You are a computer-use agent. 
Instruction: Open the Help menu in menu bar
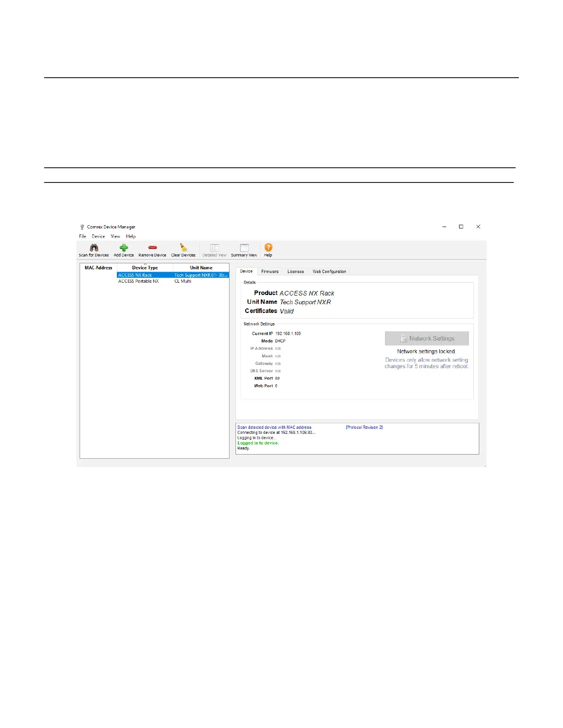tap(131, 236)
